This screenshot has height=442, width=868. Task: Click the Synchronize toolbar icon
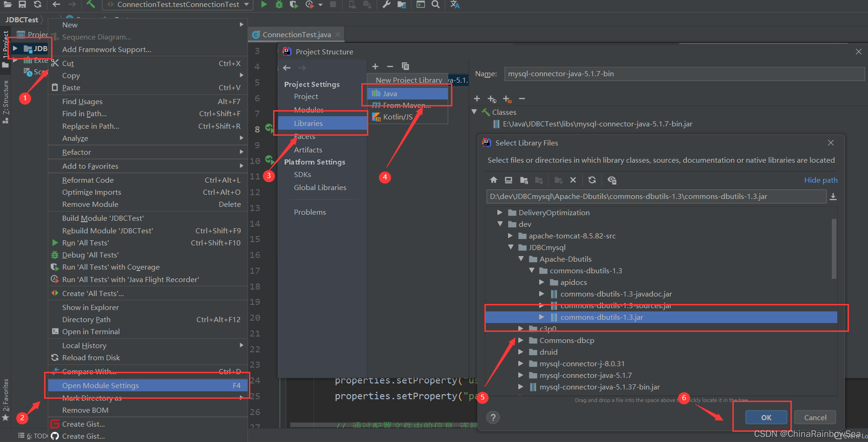tap(38, 4)
